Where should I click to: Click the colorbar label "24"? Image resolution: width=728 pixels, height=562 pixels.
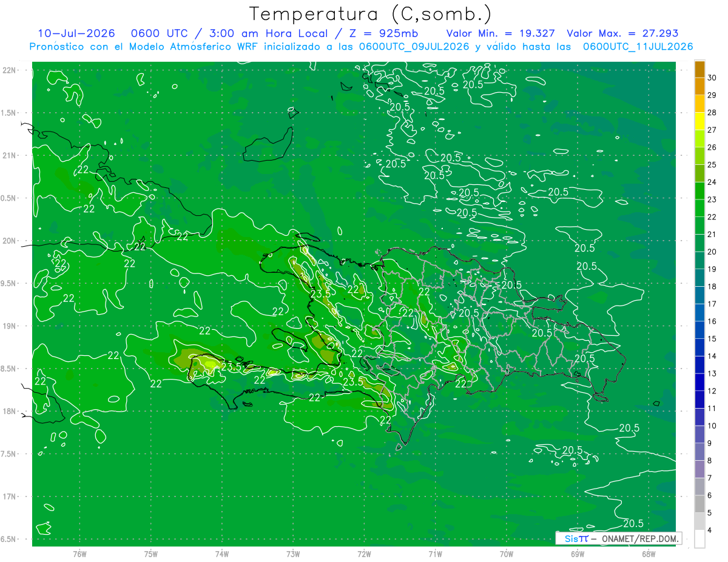pyautogui.click(x=712, y=182)
